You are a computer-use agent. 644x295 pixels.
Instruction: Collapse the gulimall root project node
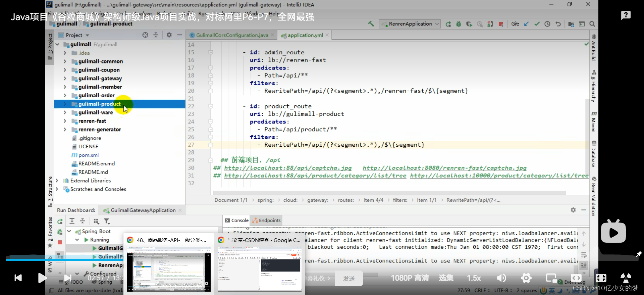pyautogui.click(x=57, y=44)
